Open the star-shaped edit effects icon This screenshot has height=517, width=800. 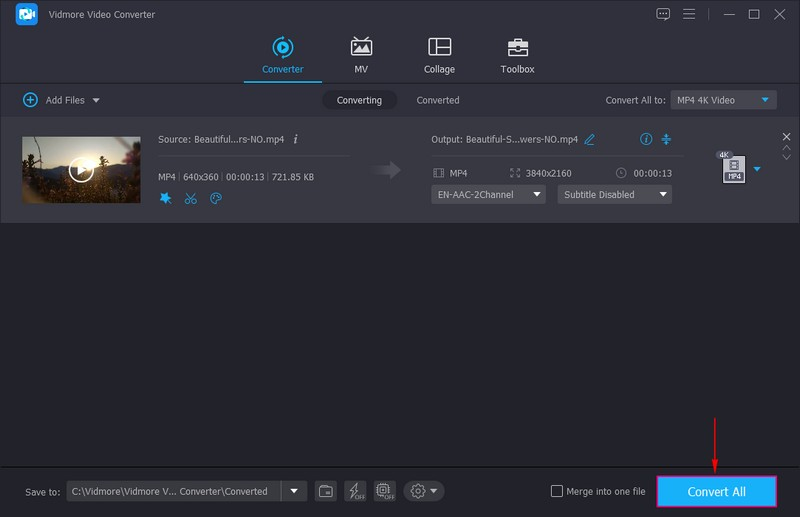[x=166, y=198]
